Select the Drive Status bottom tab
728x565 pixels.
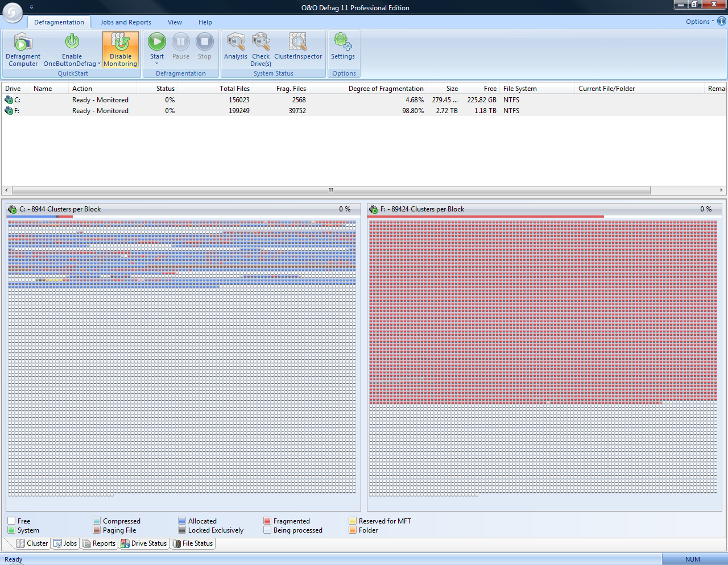pyautogui.click(x=144, y=543)
